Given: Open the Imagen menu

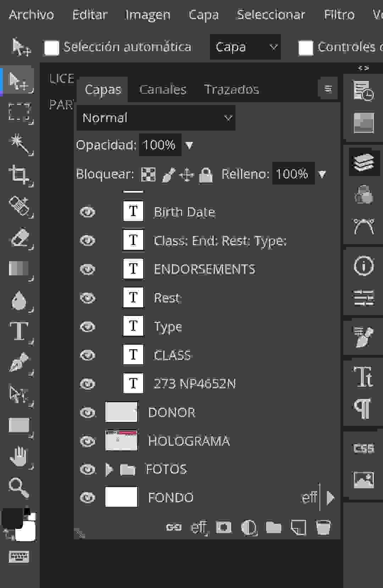Looking at the screenshot, I should pos(148,15).
